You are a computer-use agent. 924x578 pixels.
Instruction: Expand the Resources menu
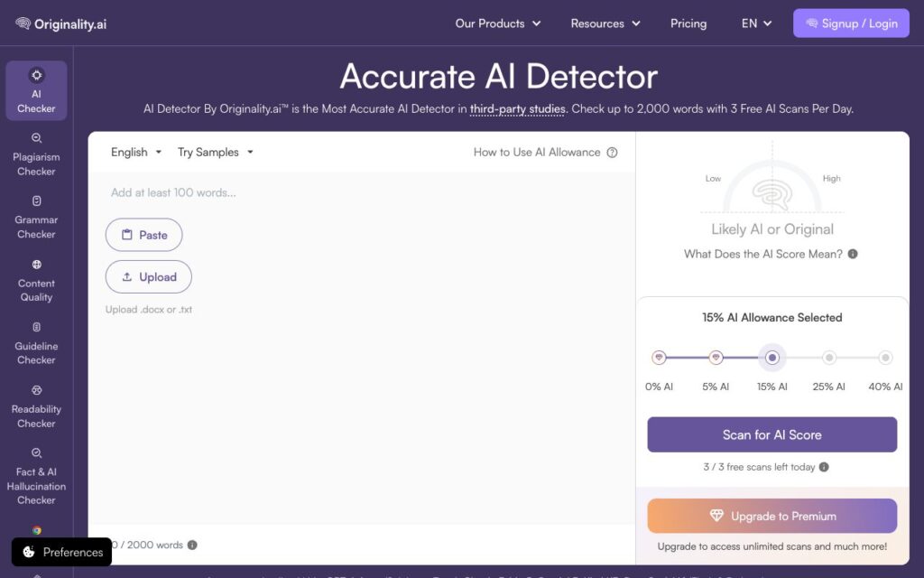(605, 23)
